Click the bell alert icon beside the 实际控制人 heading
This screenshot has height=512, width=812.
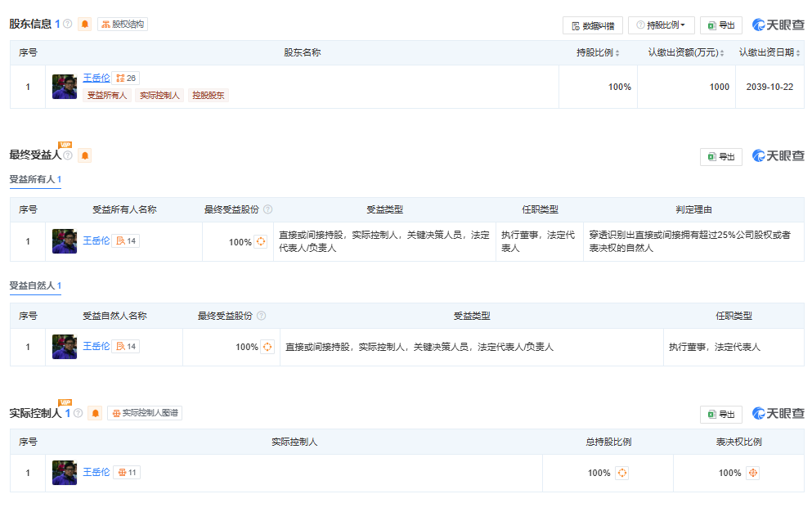coord(95,413)
